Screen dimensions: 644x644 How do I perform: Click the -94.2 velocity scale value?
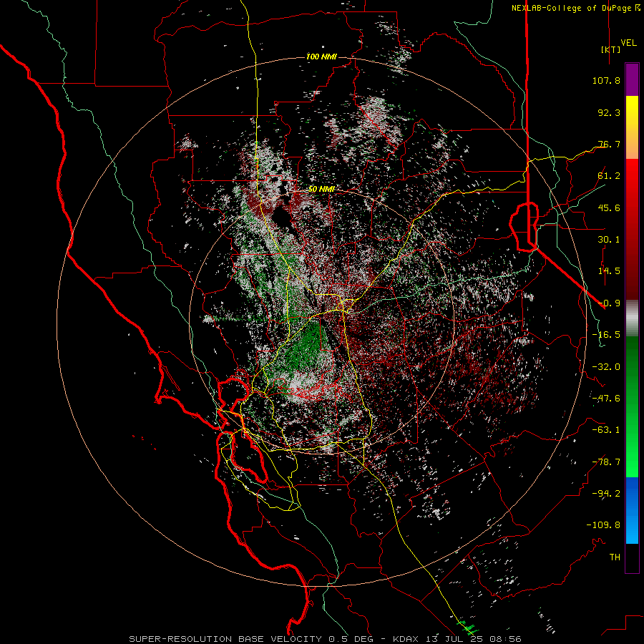[606, 494]
